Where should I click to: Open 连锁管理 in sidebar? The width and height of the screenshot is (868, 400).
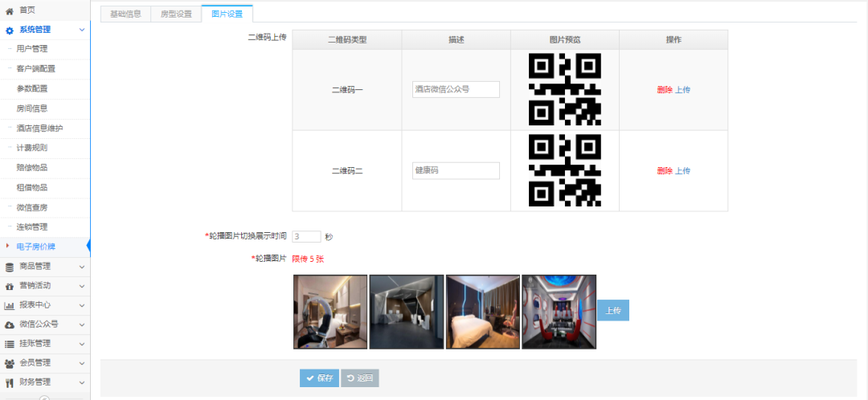(32, 227)
